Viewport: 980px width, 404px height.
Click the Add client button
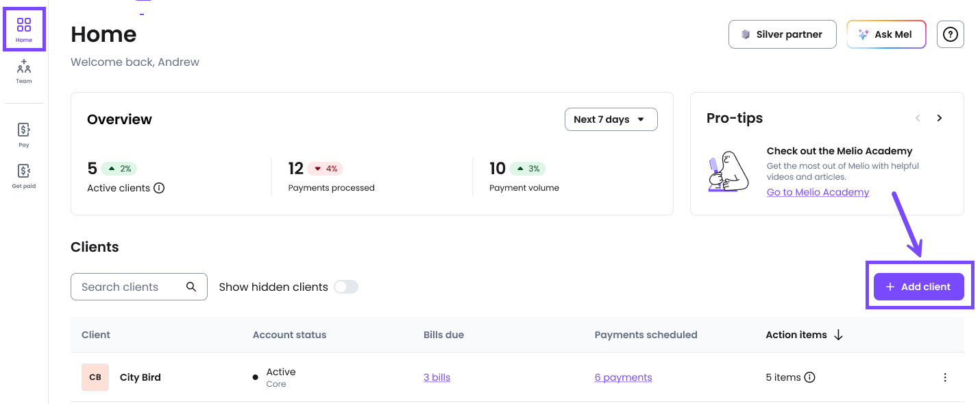(918, 287)
